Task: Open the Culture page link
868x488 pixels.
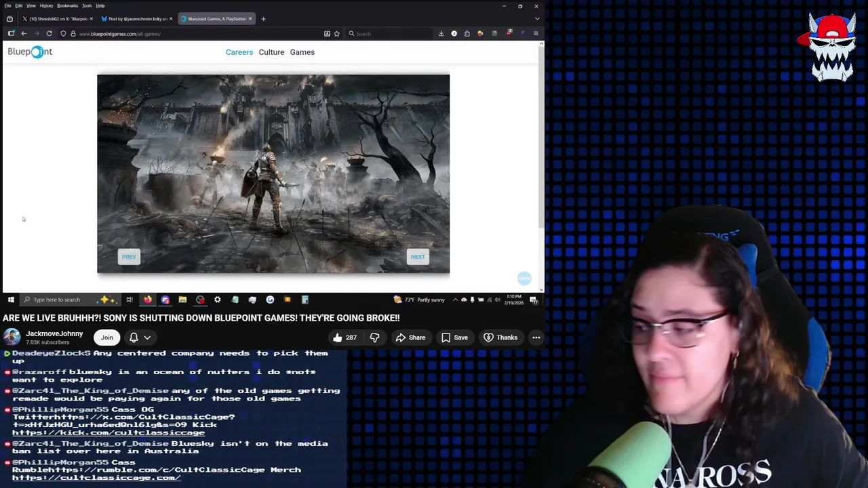Action: (x=271, y=52)
